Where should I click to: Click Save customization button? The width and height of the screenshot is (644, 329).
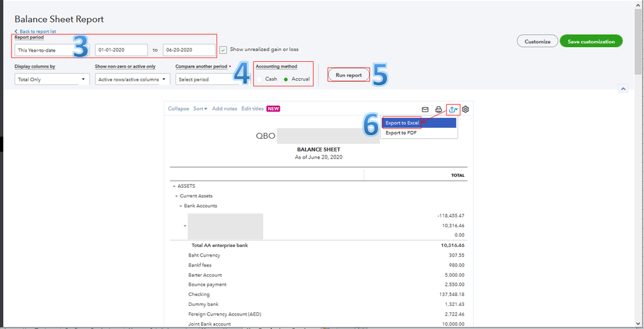pyautogui.click(x=591, y=41)
